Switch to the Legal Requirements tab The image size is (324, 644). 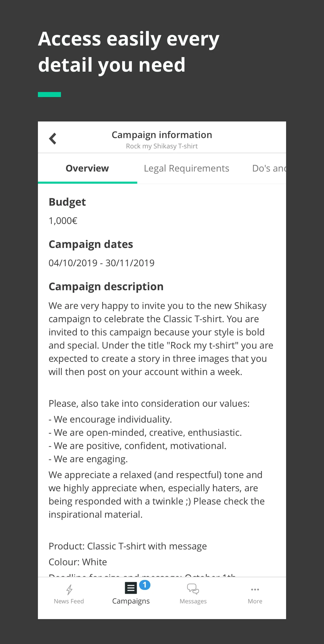click(x=186, y=168)
